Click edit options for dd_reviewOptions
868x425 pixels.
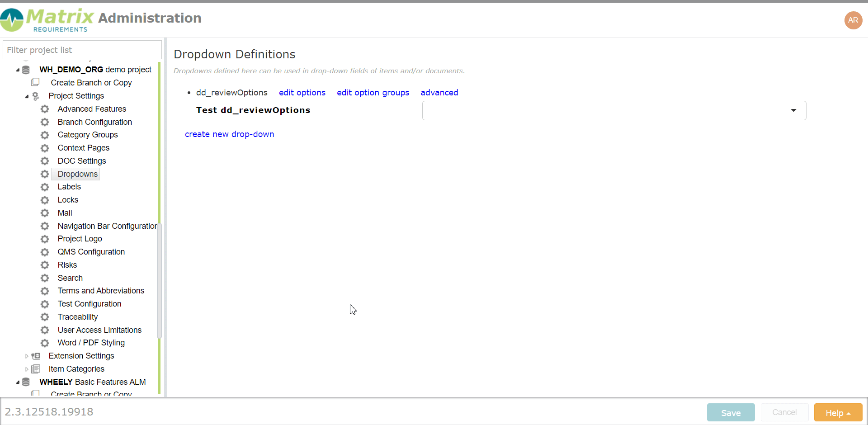pos(302,92)
